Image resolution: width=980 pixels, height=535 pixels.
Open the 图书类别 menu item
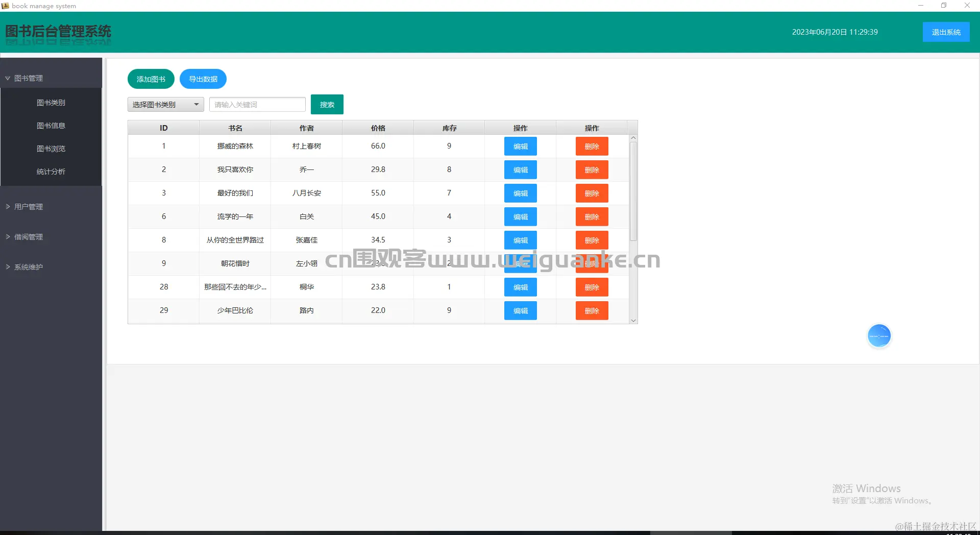51,103
